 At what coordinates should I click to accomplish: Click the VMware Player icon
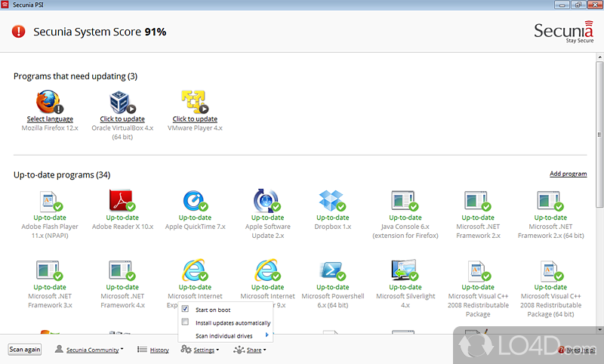pyautogui.click(x=194, y=101)
